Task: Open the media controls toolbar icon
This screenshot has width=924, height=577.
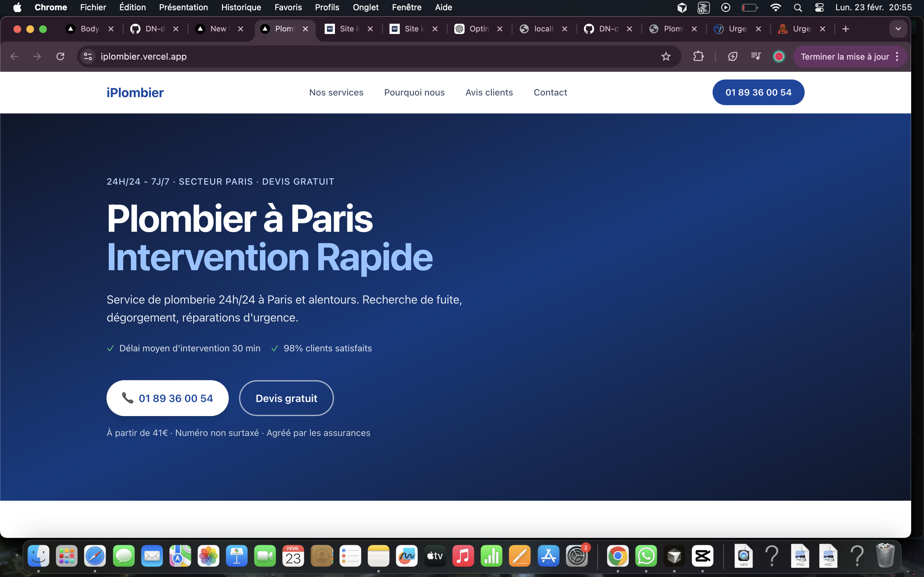Action: 756,56
